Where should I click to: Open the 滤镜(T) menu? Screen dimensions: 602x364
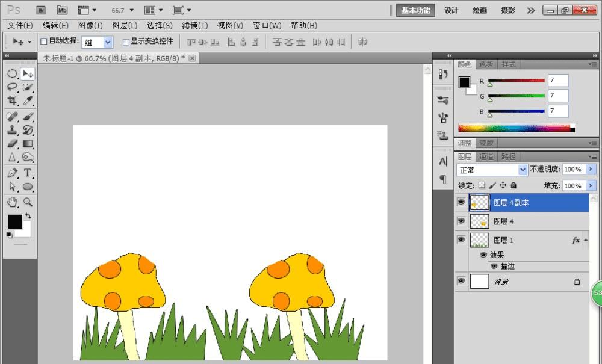tap(194, 25)
